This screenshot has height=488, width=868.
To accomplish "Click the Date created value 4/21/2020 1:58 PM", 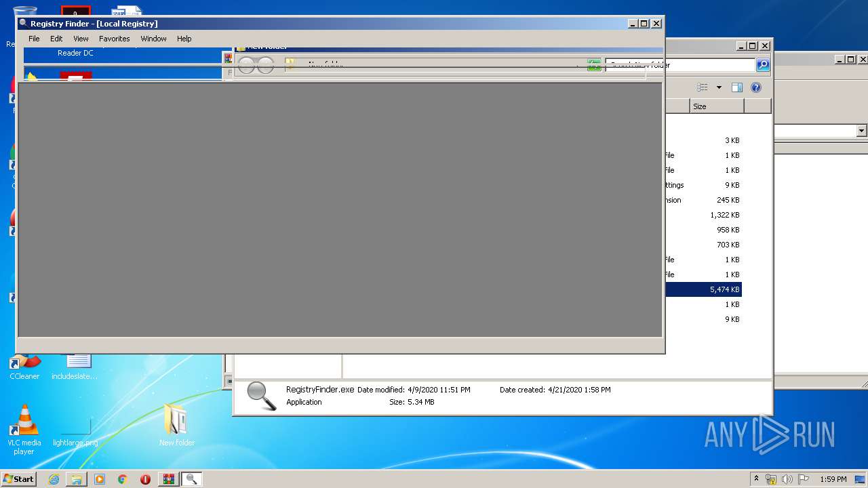I will [579, 390].
